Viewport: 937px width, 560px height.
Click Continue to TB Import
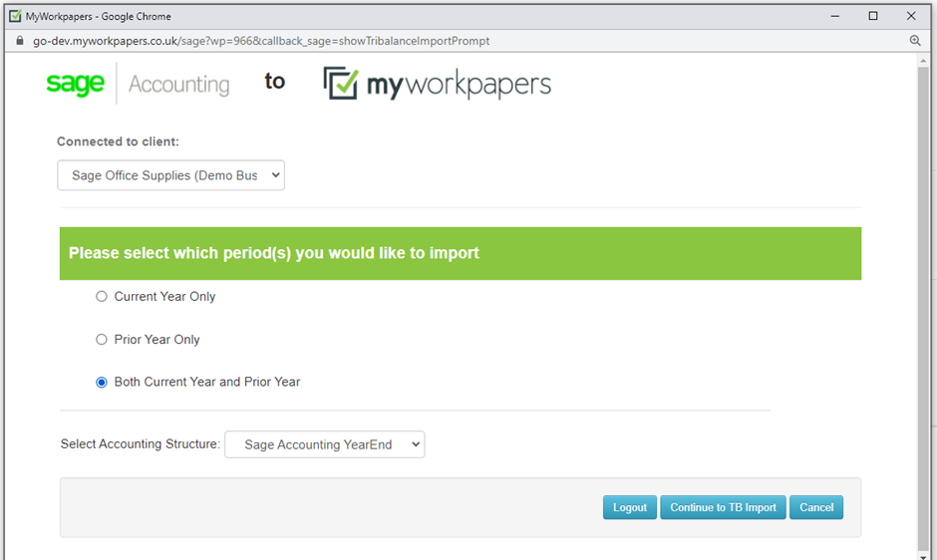point(723,507)
